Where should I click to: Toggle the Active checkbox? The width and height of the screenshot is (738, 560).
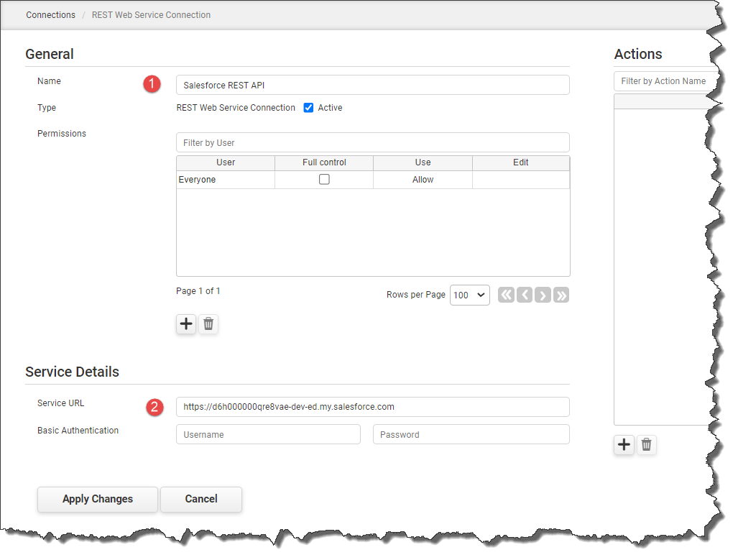point(309,108)
